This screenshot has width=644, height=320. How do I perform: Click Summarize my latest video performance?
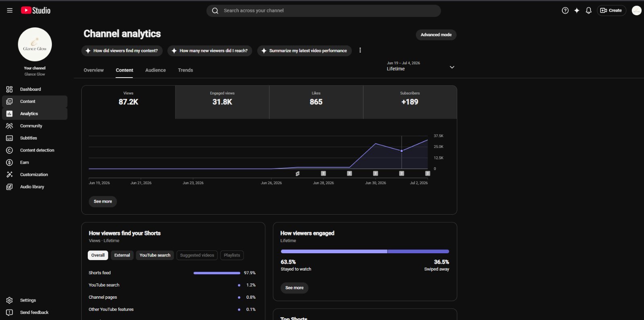point(304,51)
